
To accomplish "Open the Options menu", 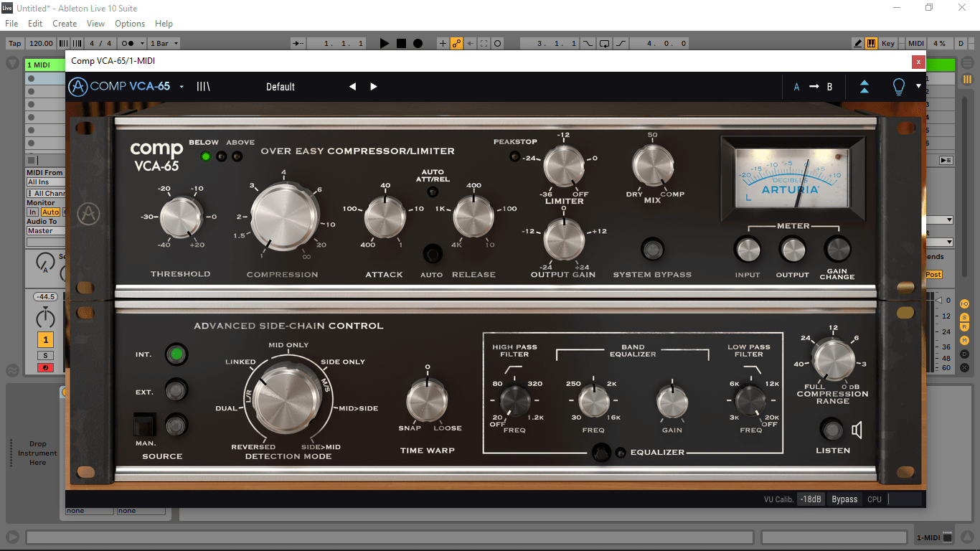I will click(x=130, y=24).
